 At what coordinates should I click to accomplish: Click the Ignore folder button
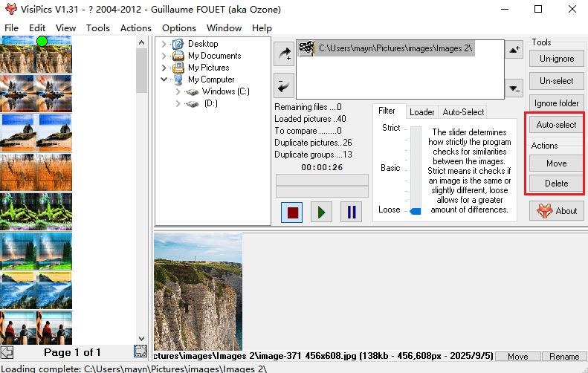[x=557, y=103]
